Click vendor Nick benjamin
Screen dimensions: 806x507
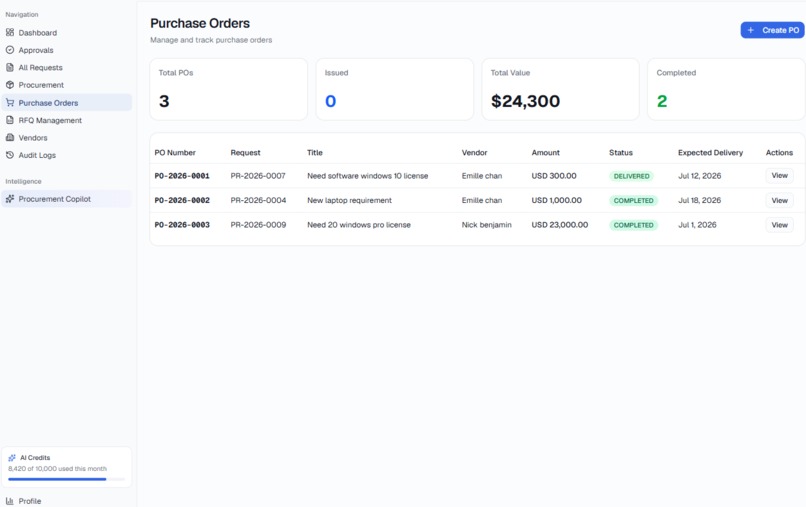486,225
